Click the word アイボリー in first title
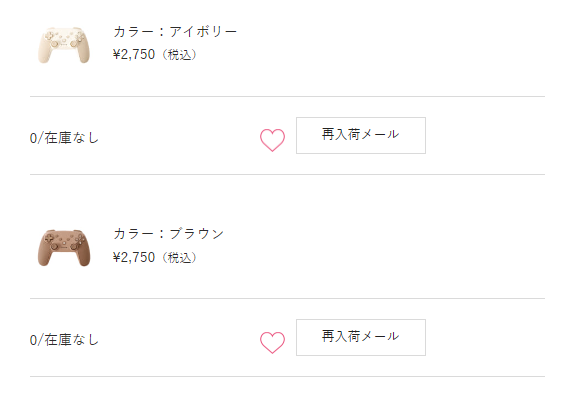563x394 pixels. pos(203,32)
